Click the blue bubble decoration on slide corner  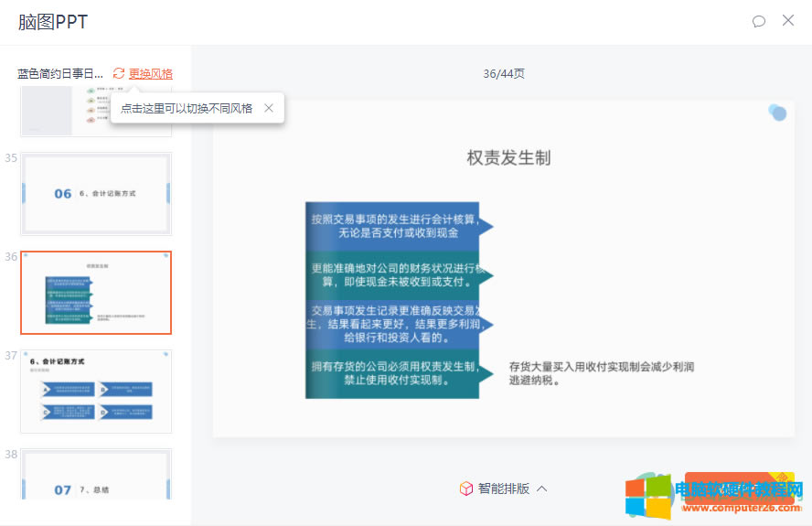[777, 113]
